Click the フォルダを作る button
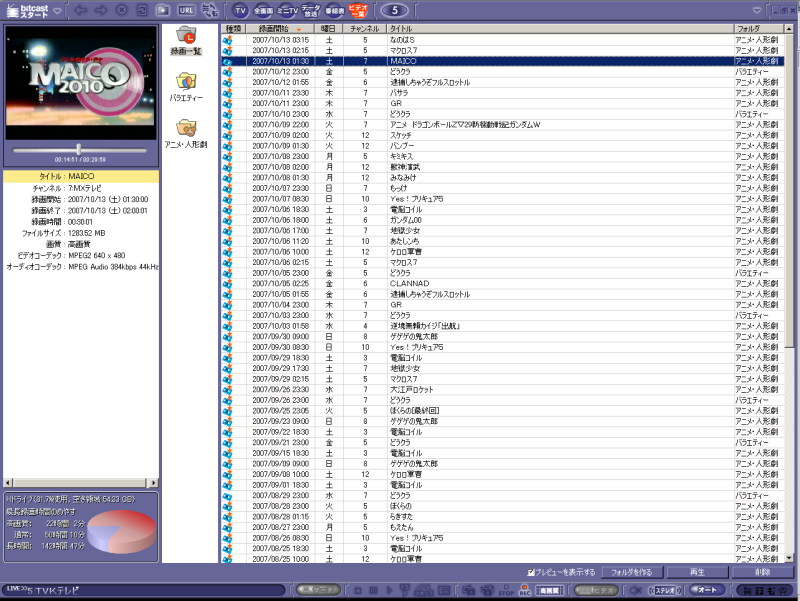800x601 pixels. click(632, 572)
